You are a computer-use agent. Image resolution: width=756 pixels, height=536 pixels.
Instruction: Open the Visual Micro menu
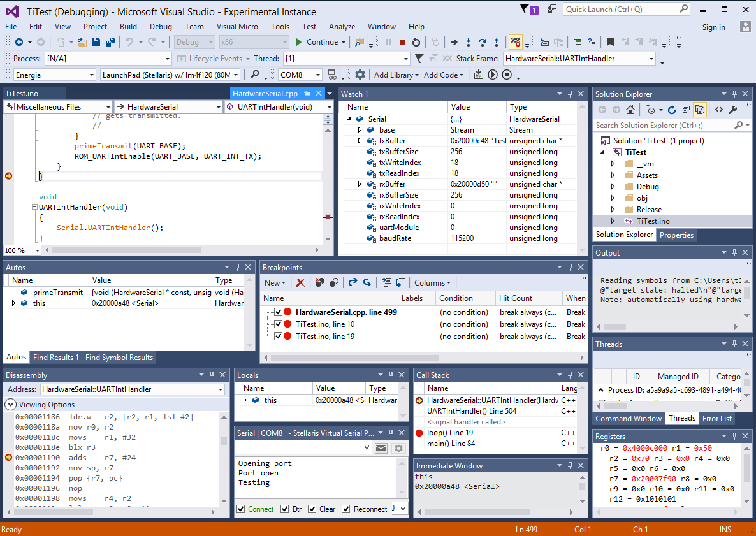pos(237,27)
